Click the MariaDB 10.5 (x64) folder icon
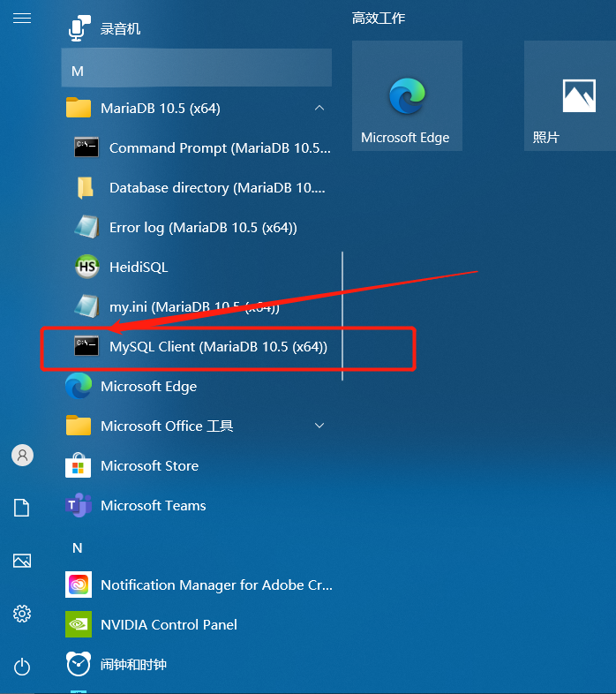The image size is (616, 694). [79, 108]
